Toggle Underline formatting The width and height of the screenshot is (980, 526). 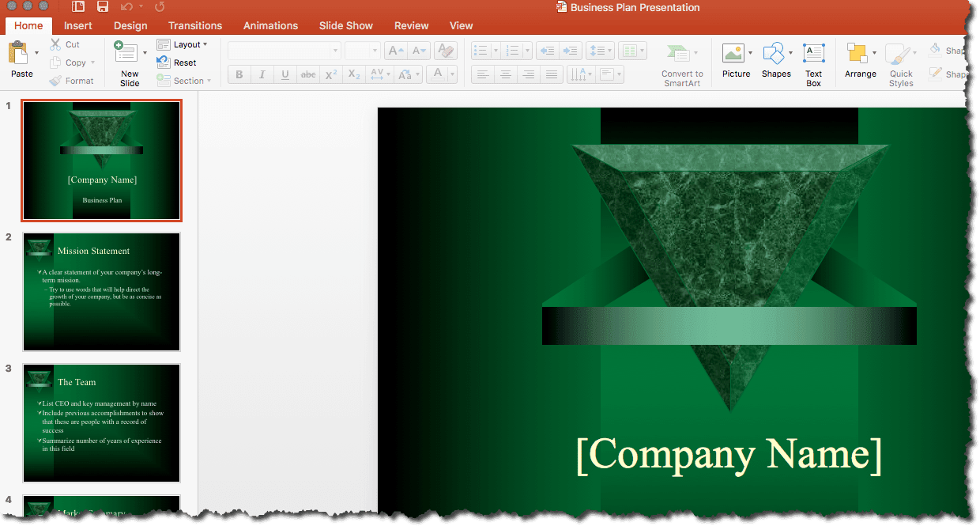point(285,74)
